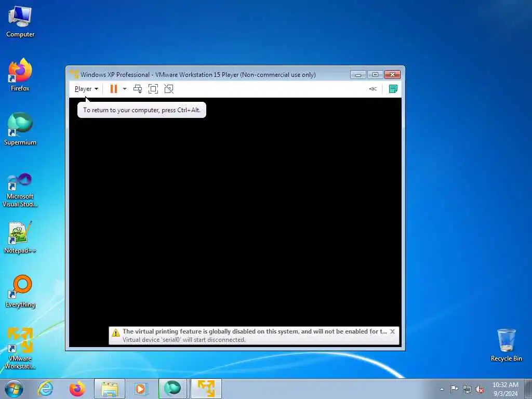Screen dimensions: 532x399
Task: Enter full screen mode icon in VMware
Action: pyautogui.click(x=153, y=89)
